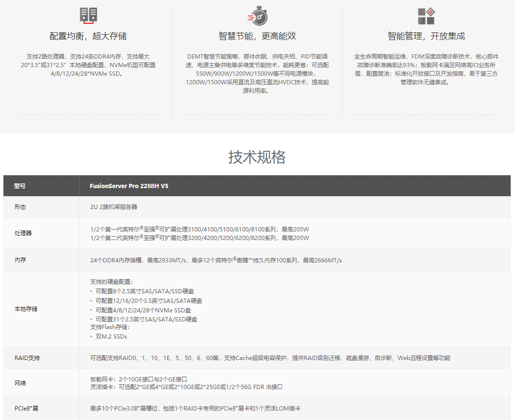Click the 可配置12/16/20个3.5英寸 disk item
This screenshot has height=420, width=515.
coord(149,301)
